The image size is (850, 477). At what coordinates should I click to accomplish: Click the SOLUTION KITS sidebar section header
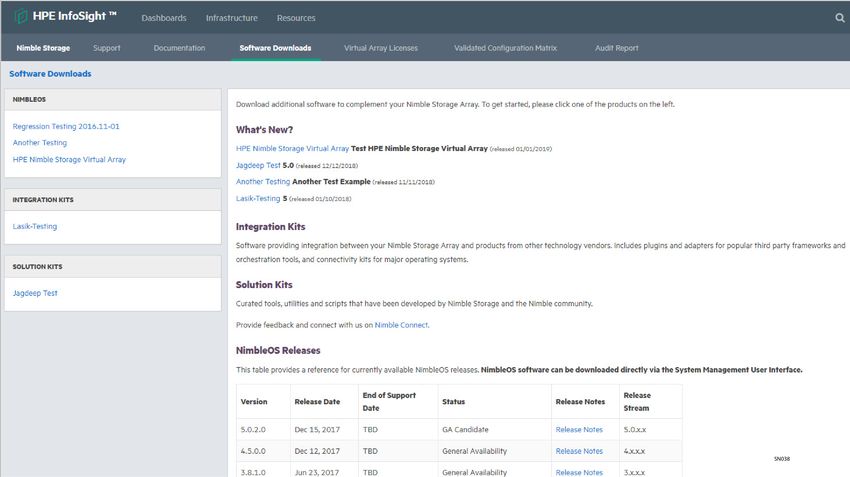[x=113, y=267]
